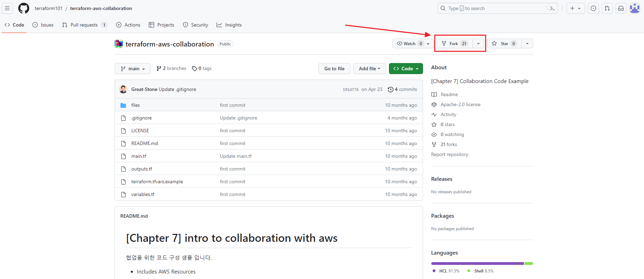644x279 pixels.
Task: Click commit hash 191d776
Action: click(x=350, y=90)
